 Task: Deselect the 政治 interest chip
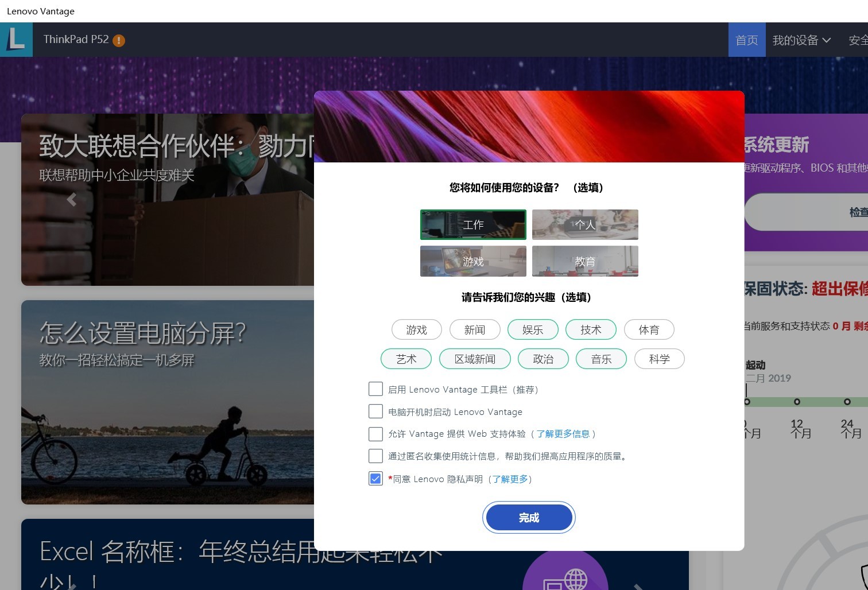tap(543, 359)
